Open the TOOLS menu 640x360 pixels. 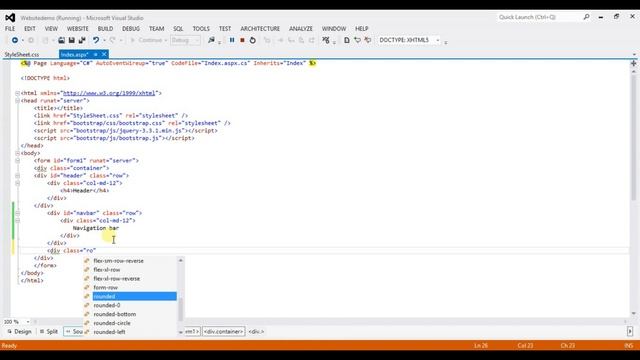click(201, 29)
